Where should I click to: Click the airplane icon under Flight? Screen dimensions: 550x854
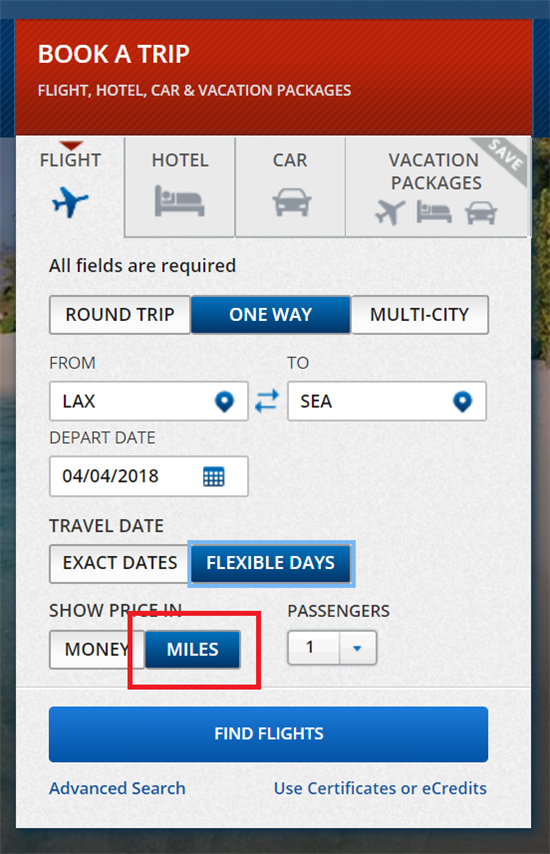click(x=70, y=202)
